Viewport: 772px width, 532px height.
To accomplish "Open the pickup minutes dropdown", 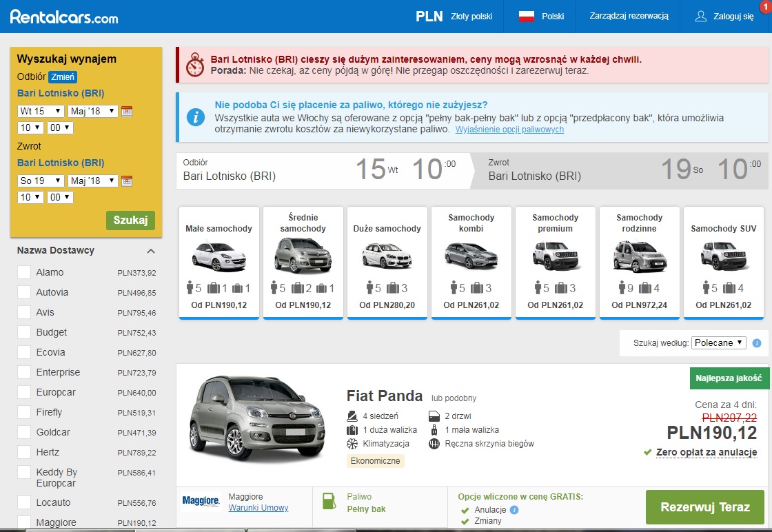I will 60,128.
